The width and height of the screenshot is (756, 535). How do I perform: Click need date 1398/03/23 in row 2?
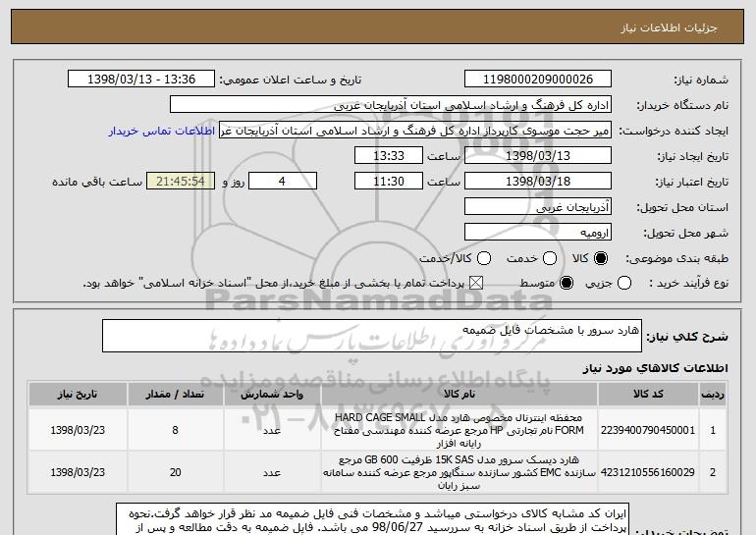(x=78, y=472)
